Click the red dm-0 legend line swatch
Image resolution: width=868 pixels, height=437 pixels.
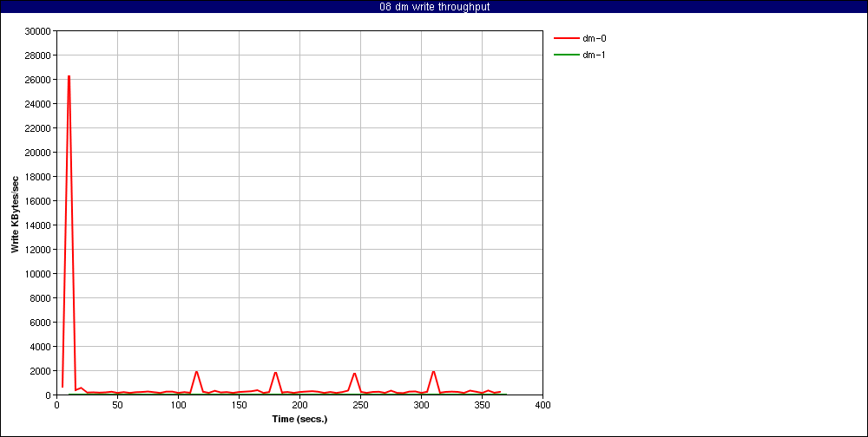(565, 38)
